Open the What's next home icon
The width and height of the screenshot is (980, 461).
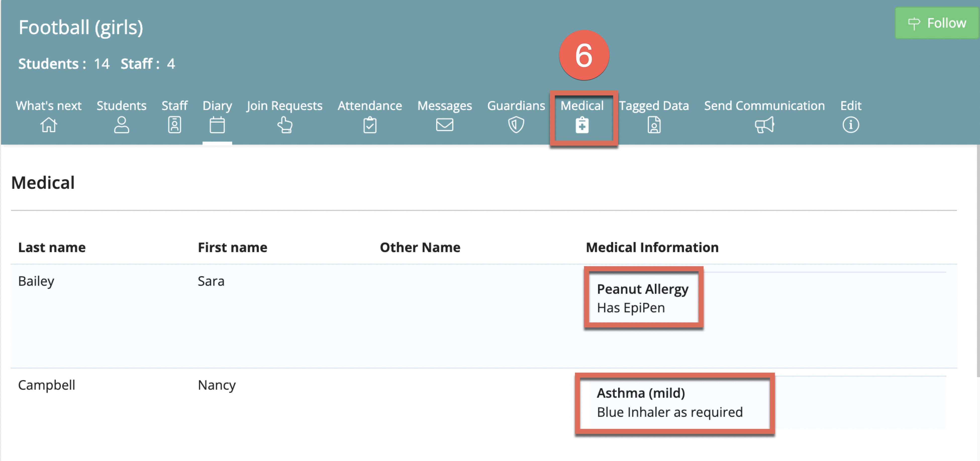click(48, 125)
